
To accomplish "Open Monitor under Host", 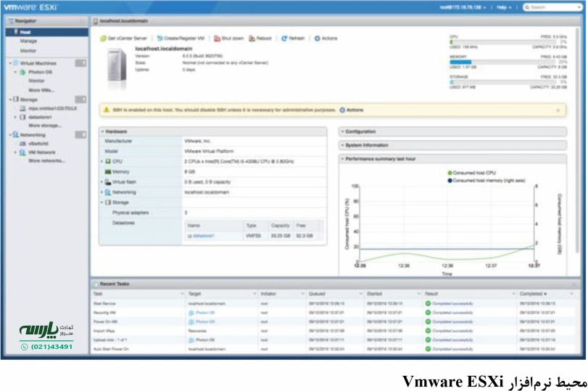I will pos(28,51).
